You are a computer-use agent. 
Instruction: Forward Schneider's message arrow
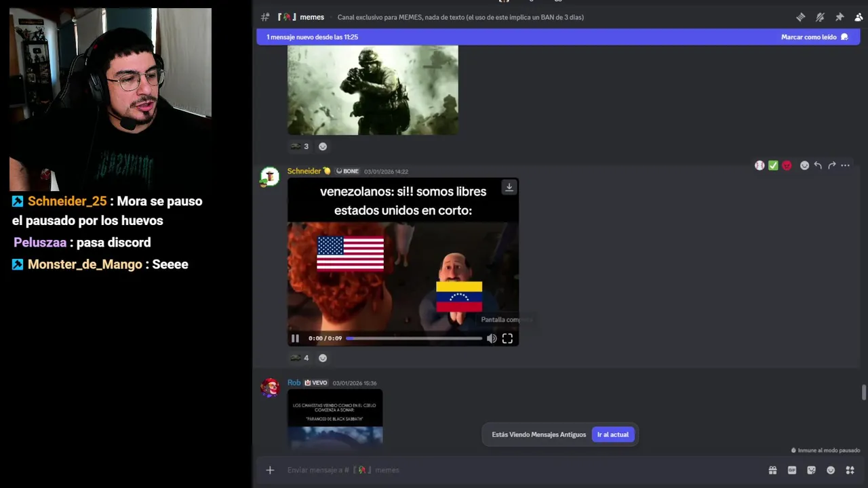(x=831, y=165)
